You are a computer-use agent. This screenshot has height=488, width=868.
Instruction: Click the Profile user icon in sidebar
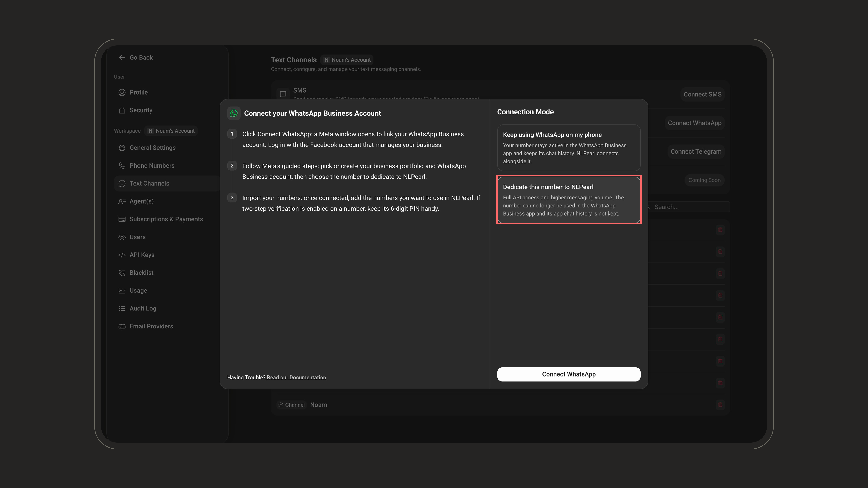click(122, 92)
